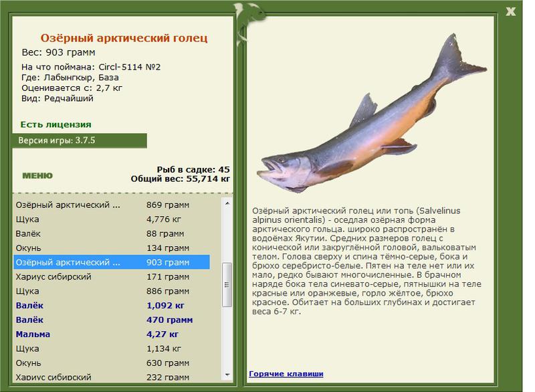The image size is (535, 392).
Task: Select the highlighted 903 грамм row
Action: [112, 262]
